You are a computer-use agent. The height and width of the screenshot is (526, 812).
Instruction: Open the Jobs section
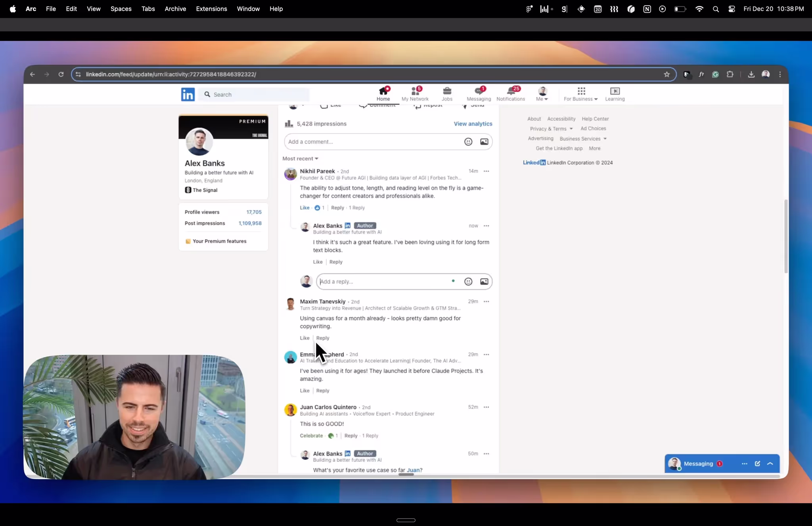tap(447, 94)
